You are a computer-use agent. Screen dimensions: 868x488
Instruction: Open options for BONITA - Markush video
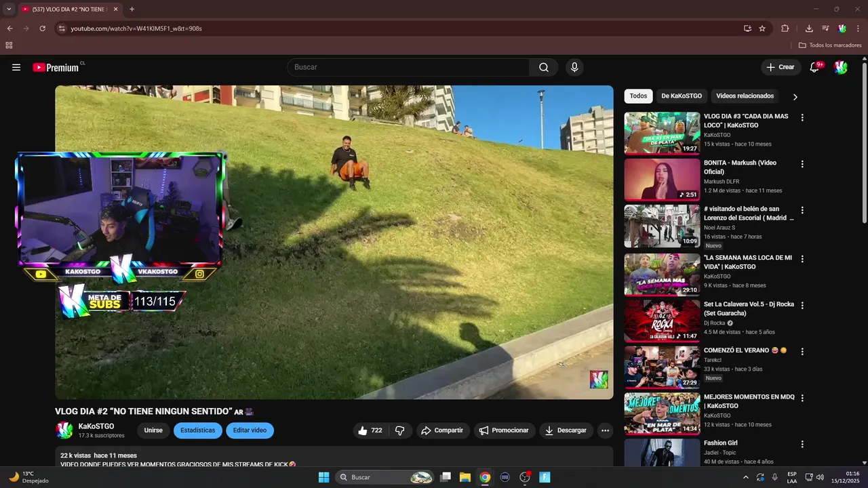click(x=802, y=164)
